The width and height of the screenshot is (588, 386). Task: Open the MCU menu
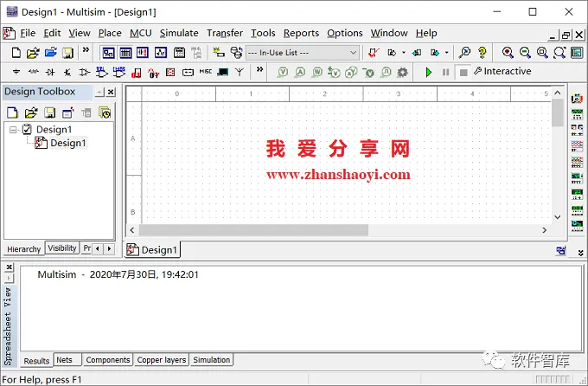[x=141, y=34]
